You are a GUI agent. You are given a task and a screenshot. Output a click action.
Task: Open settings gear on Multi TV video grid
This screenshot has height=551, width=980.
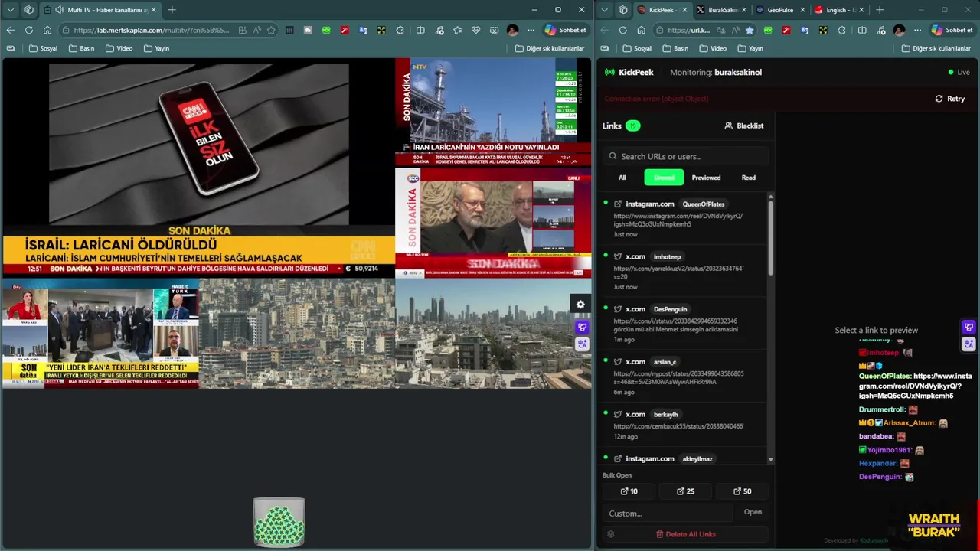[580, 305]
